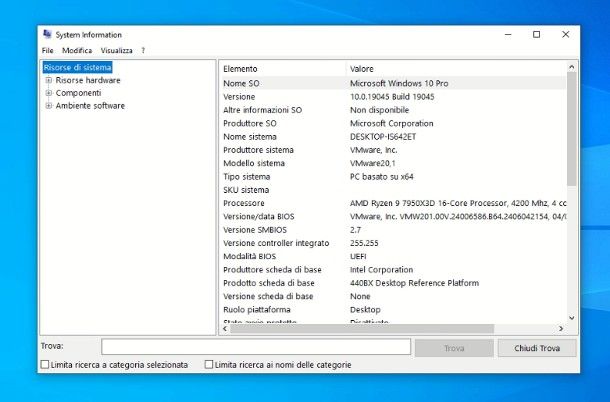The width and height of the screenshot is (610, 402).
Task: Click the PC basato su x64 value
Action: coord(382,177)
